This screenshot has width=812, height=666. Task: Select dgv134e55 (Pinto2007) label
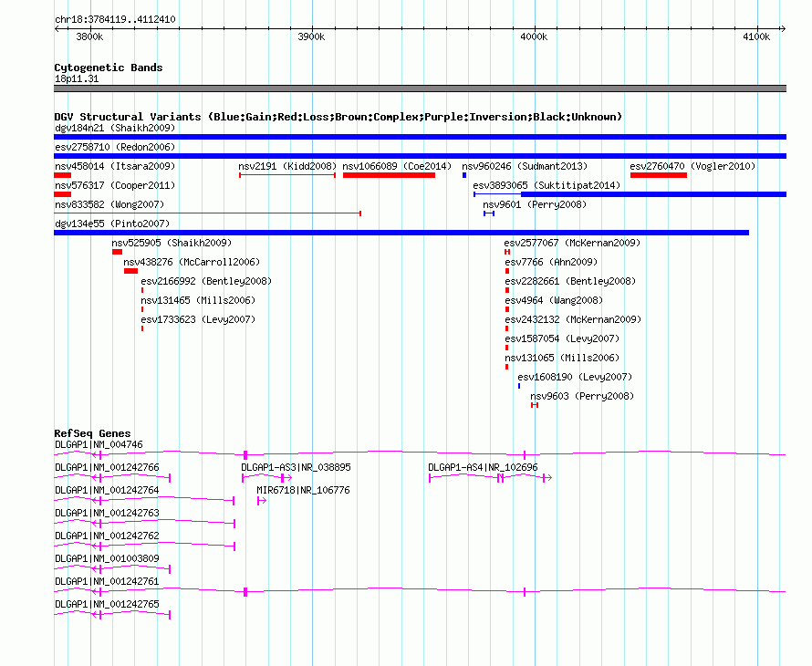[x=112, y=224]
